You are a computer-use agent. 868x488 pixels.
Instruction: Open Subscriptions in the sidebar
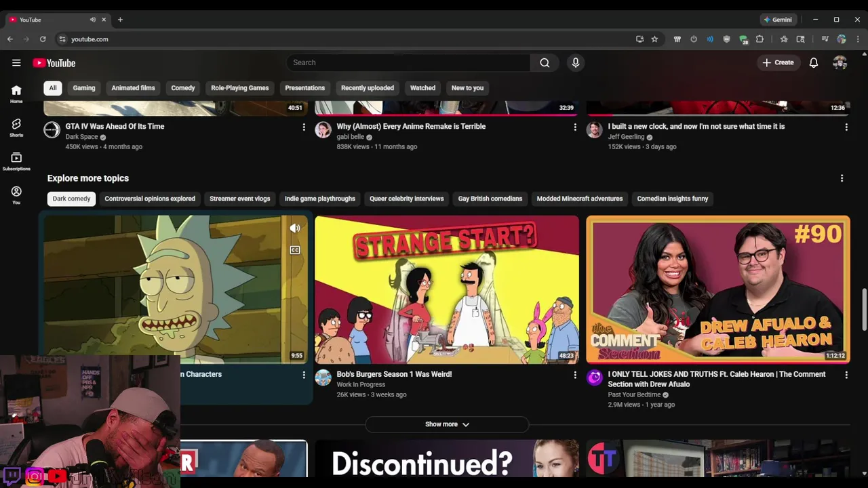(16, 161)
